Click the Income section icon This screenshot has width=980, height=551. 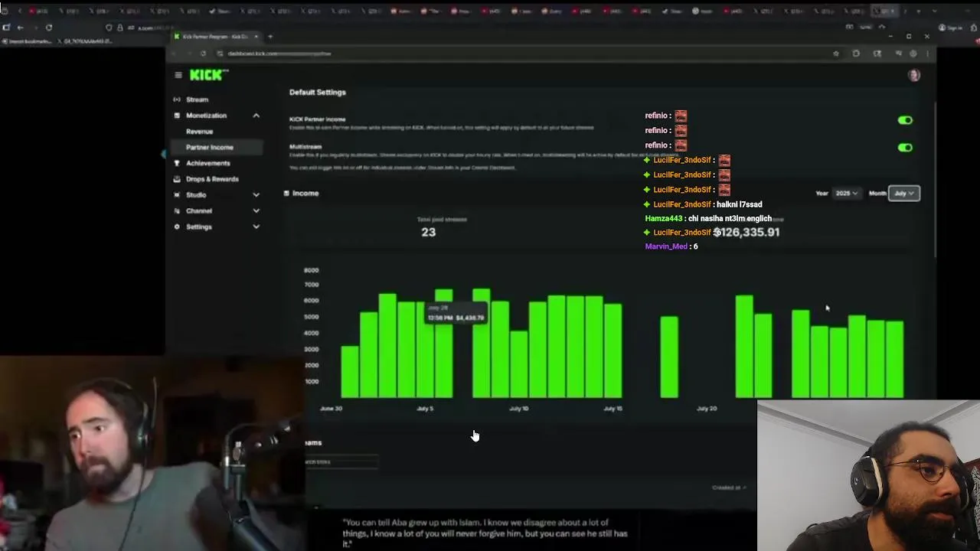[286, 193]
